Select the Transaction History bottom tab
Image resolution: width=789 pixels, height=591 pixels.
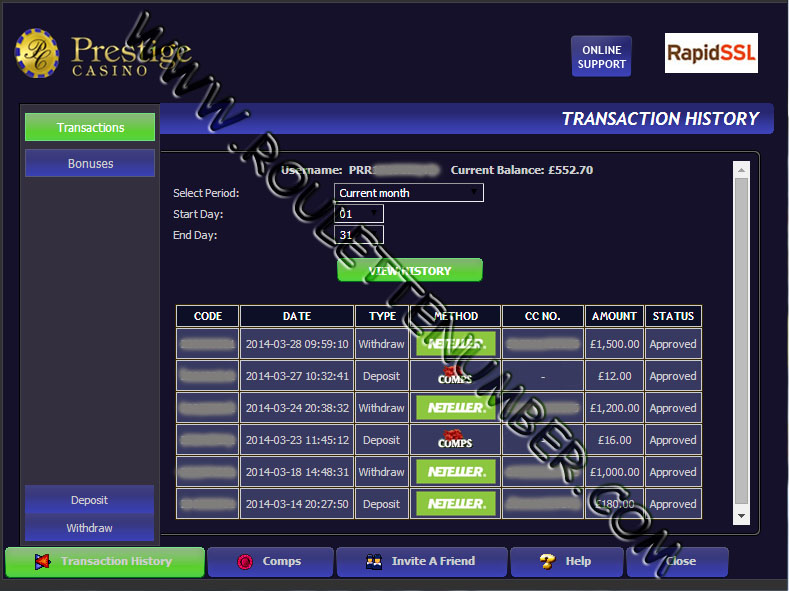click(105, 561)
